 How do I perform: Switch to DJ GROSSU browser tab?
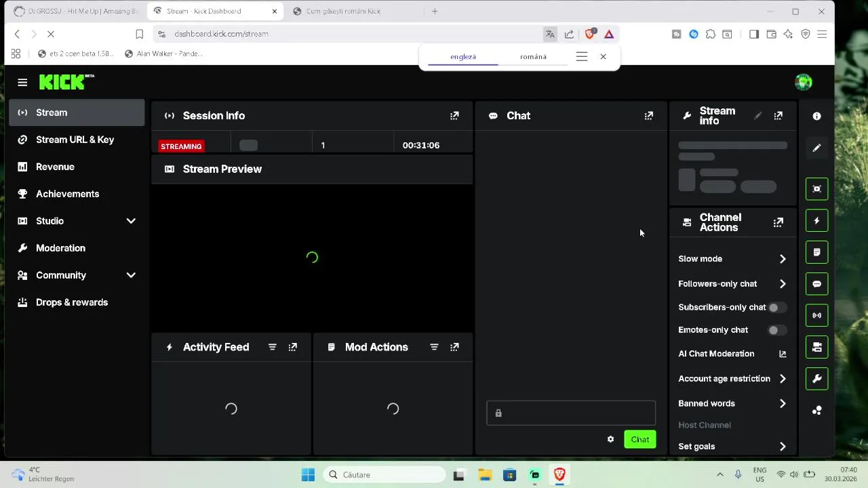tap(75, 11)
